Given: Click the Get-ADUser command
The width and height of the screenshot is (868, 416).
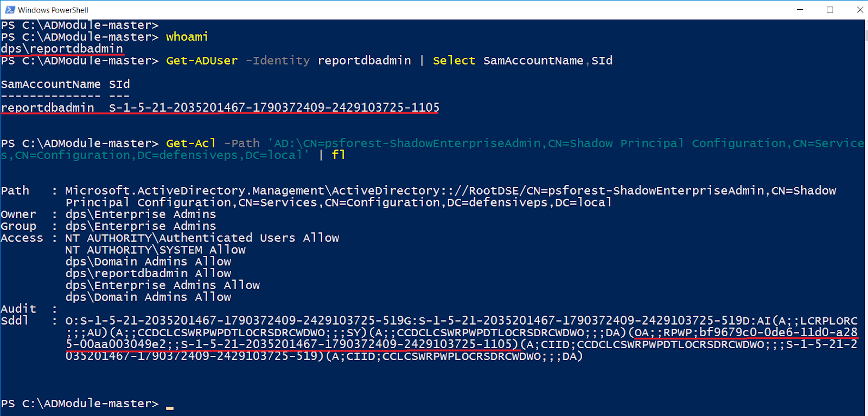Looking at the screenshot, I should 202,61.
